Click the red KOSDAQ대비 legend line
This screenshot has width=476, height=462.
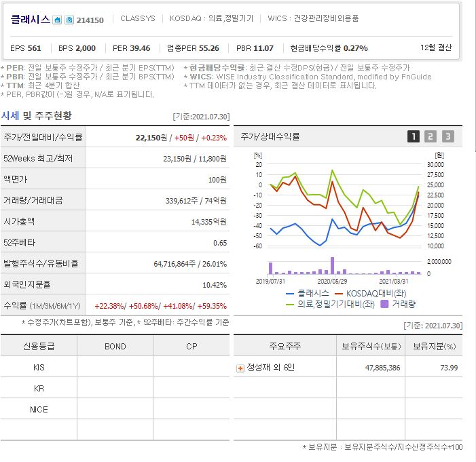[338, 294]
